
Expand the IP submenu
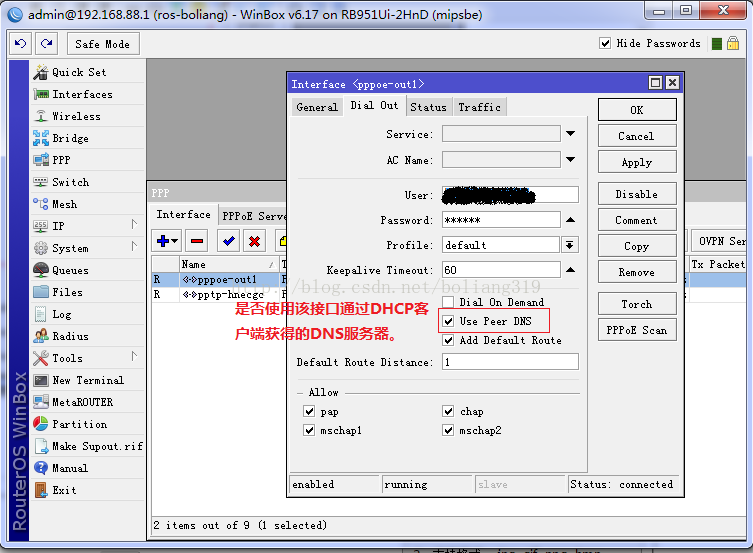134,224
